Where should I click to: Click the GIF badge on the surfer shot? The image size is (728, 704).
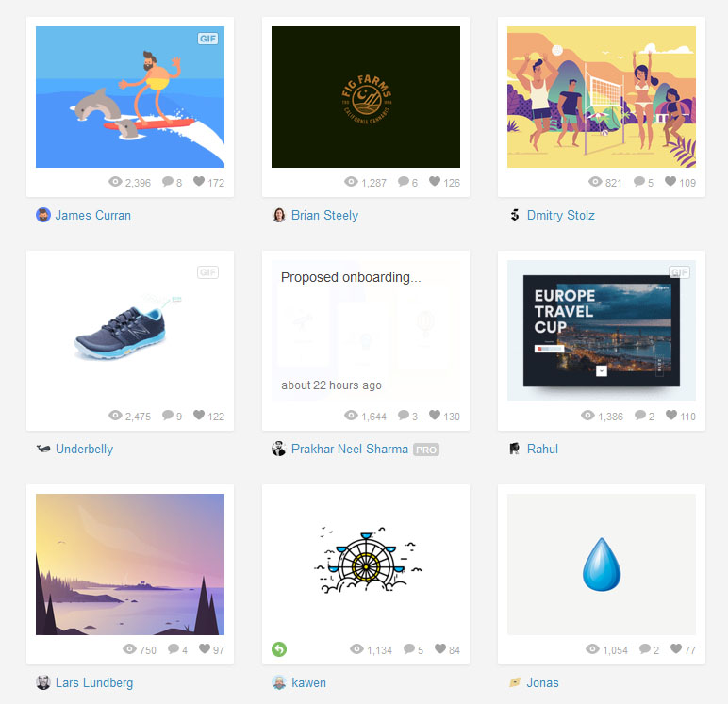pyautogui.click(x=207, y=39)
